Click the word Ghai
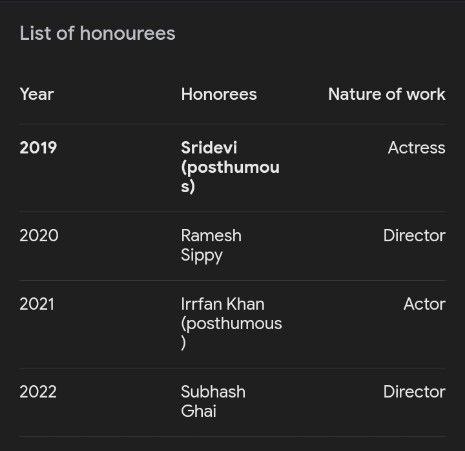The width and height of the screenshot is (465, 451). point(199,411)
